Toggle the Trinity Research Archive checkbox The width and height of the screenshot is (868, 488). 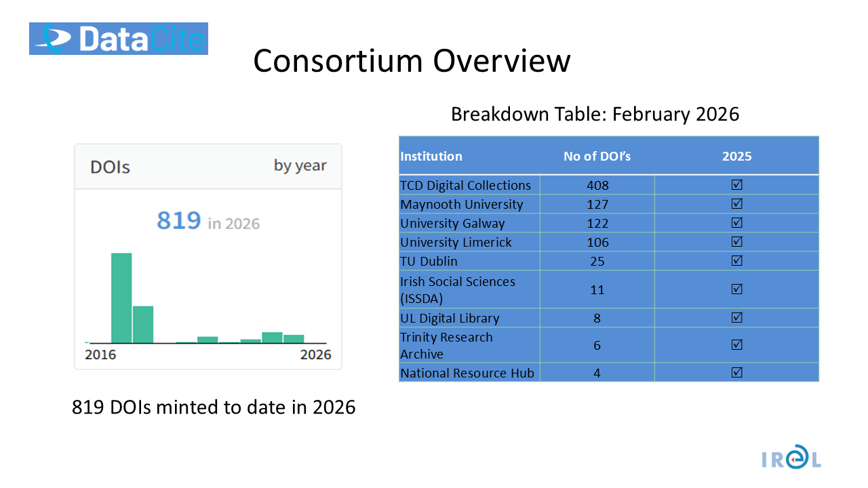click(x=737, y=345)
